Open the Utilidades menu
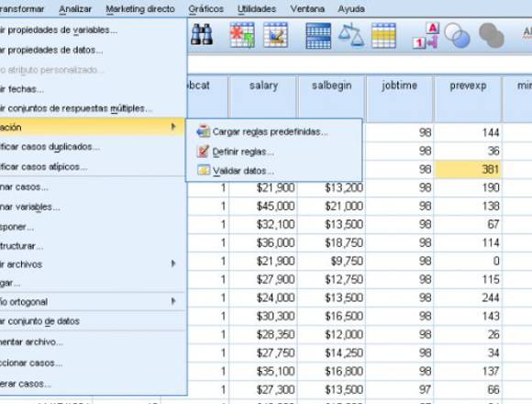 (x=257, y=9)
